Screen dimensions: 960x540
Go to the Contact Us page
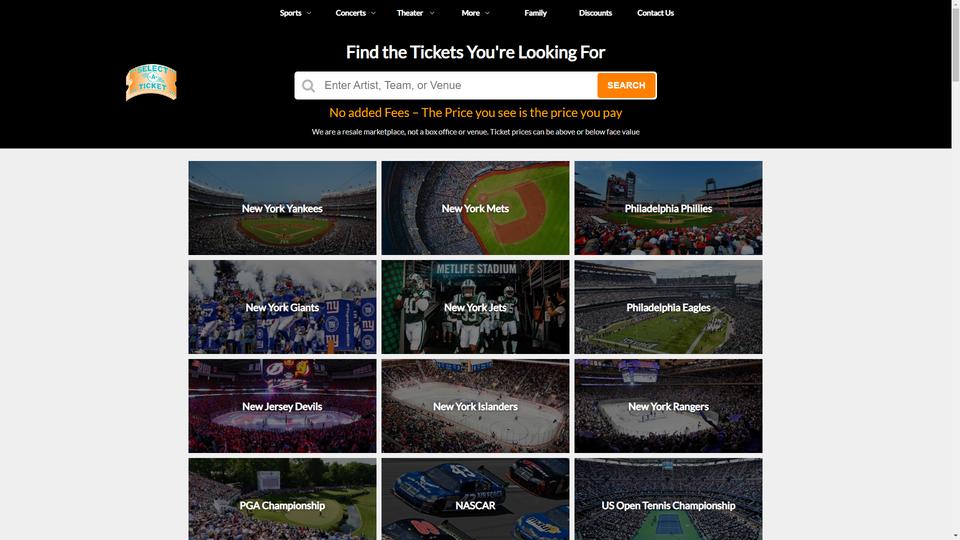tap(655, 13)
